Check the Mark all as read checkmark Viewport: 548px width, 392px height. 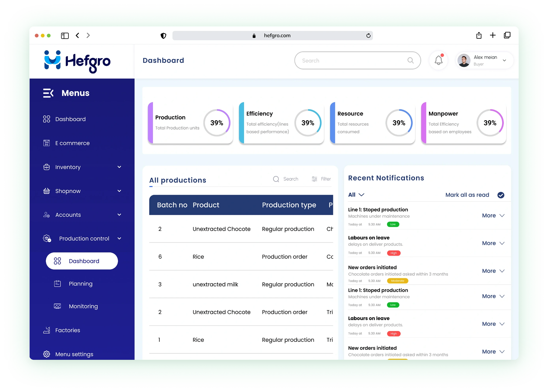(501, 195)
